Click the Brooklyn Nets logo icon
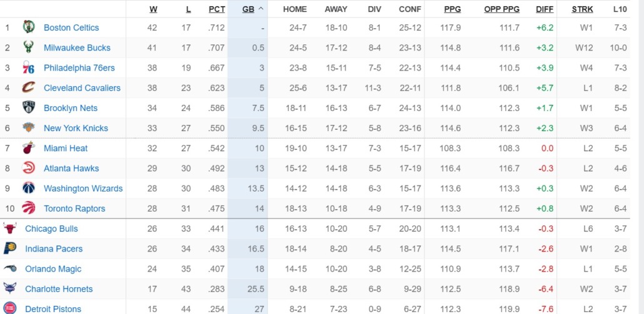 click(x=29, y=108)
